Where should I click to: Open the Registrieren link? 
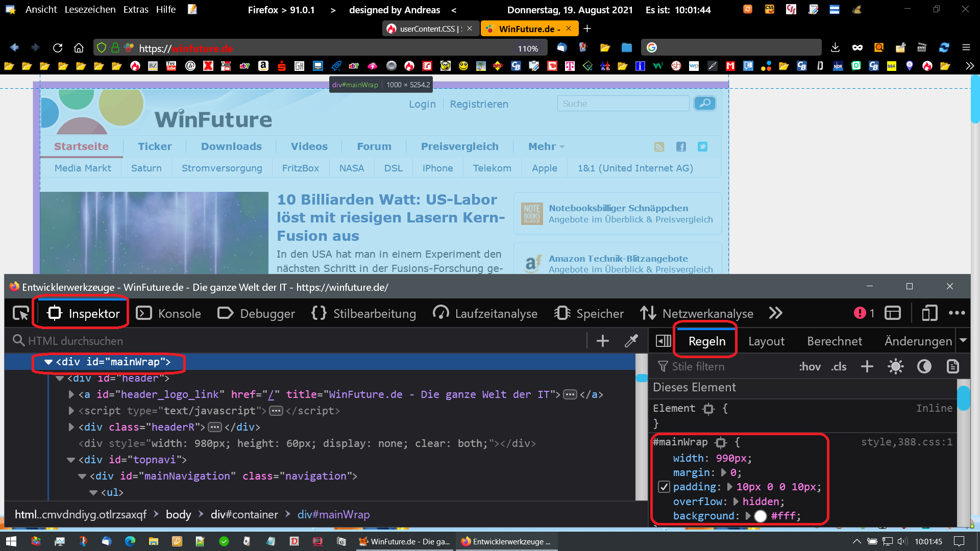[479, 104]
